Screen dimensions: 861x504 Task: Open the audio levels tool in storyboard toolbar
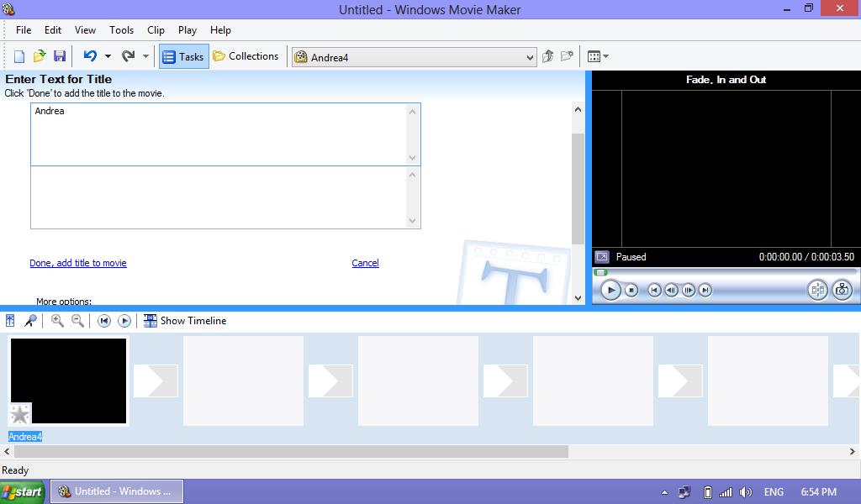(10, 321)
